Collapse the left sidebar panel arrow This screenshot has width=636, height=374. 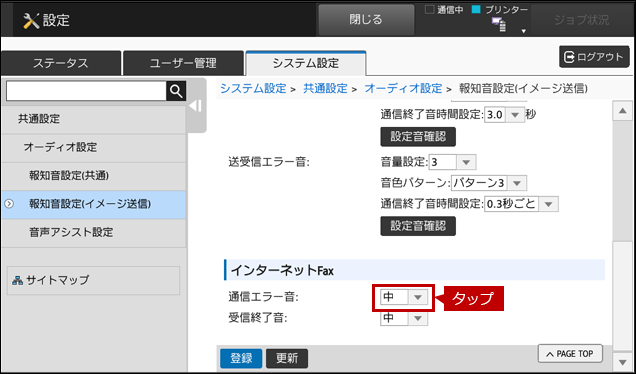point(196,106)
